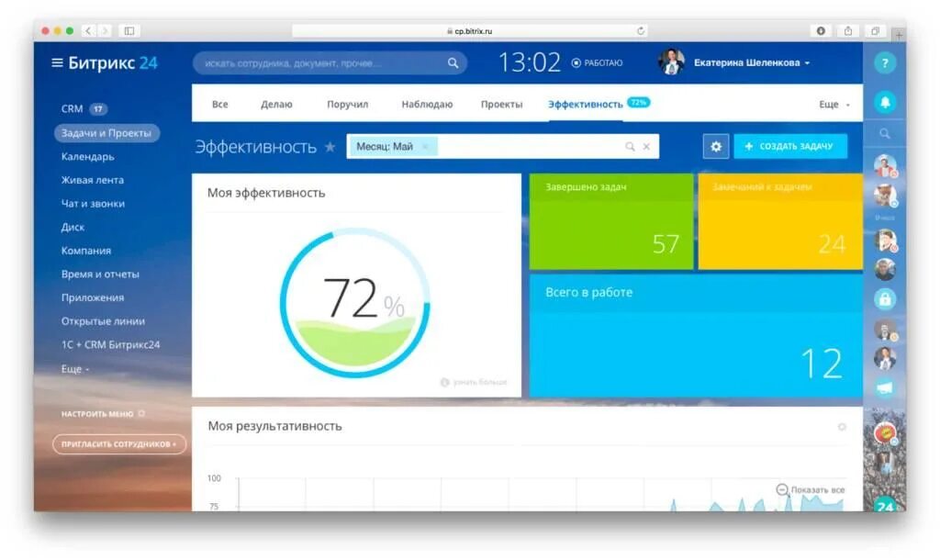
Task: Click the browser back arrow
Action: tap(88, 30)
